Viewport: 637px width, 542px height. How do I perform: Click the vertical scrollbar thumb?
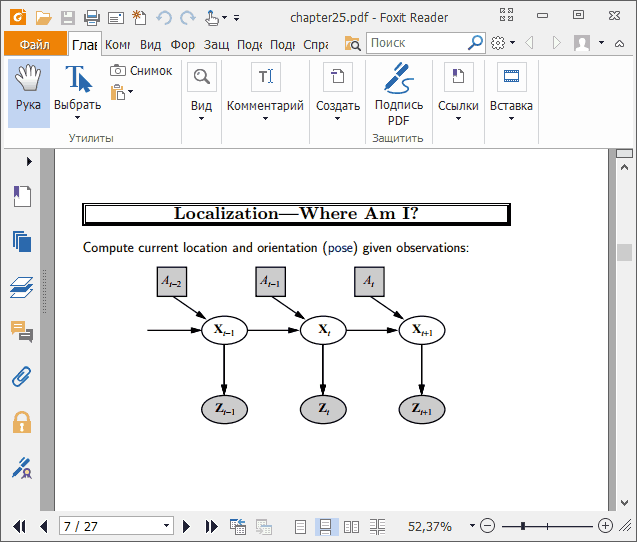click(x=624, y=252)
